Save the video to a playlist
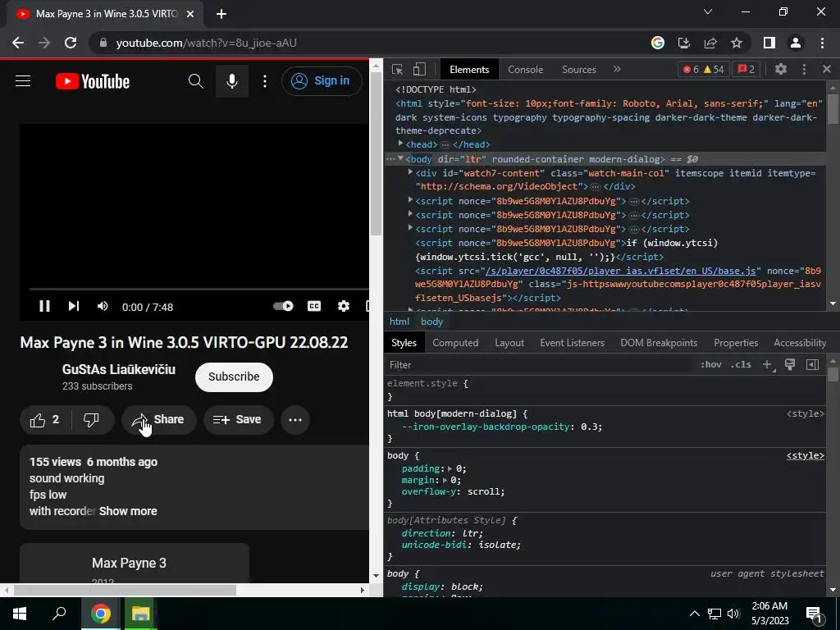The height and width of the screenshot is (630, 840). point(239,420)
